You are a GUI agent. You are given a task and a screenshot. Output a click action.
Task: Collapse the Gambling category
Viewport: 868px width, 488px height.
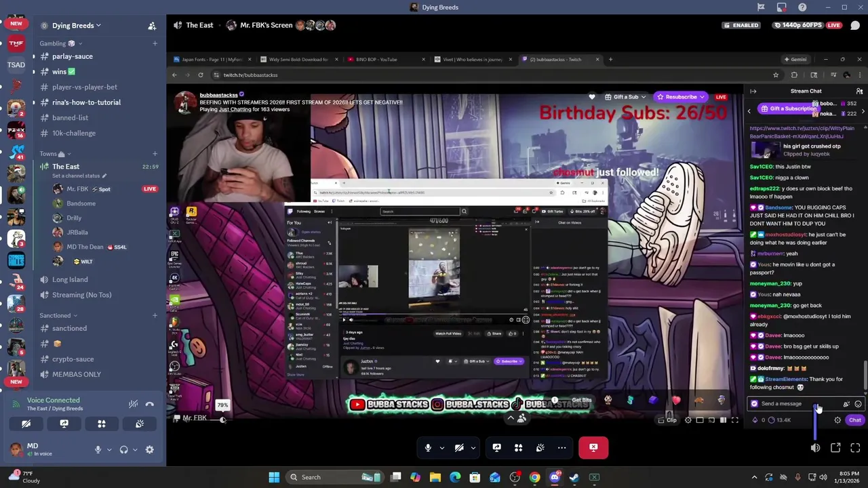coord(60,43)
